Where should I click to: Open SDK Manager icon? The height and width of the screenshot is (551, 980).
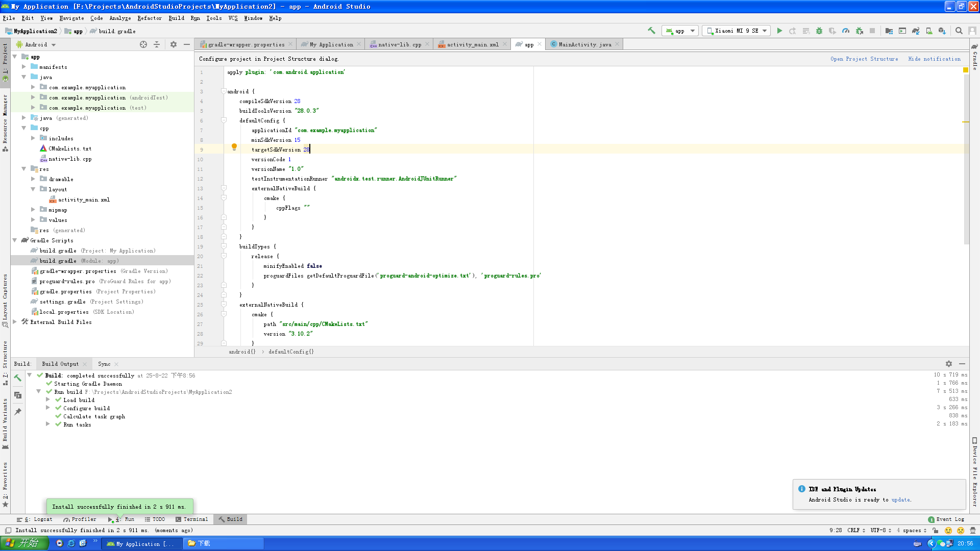(942, 31)
